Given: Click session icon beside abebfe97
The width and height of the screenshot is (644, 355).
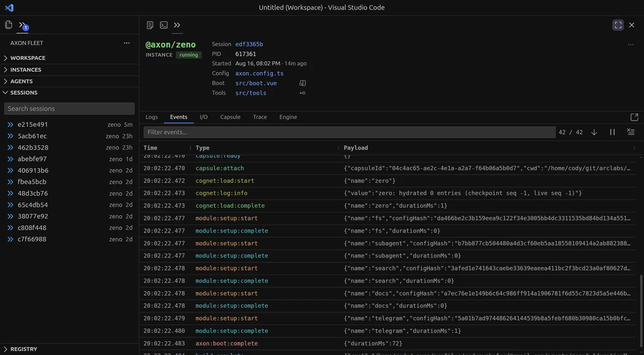Looking at the screenshot, I should click(x=10, y=159).
